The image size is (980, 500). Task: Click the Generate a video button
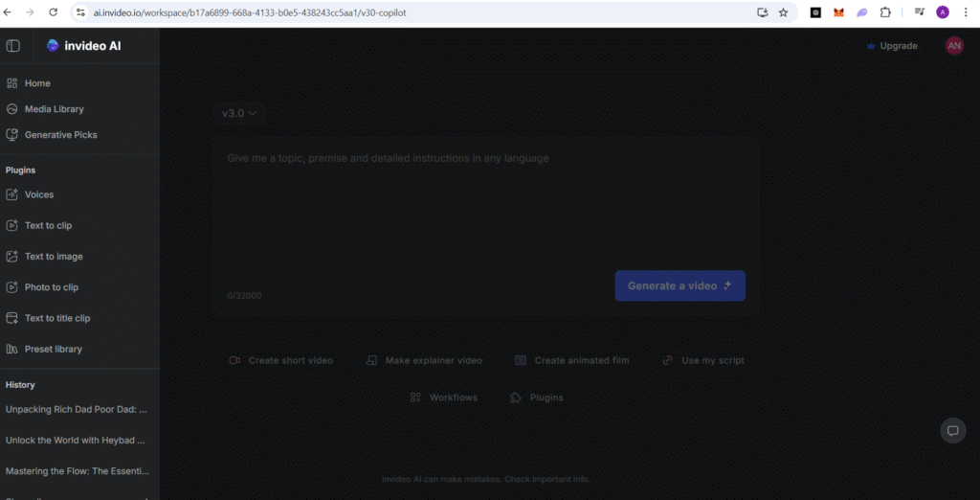tap(680, 285)
